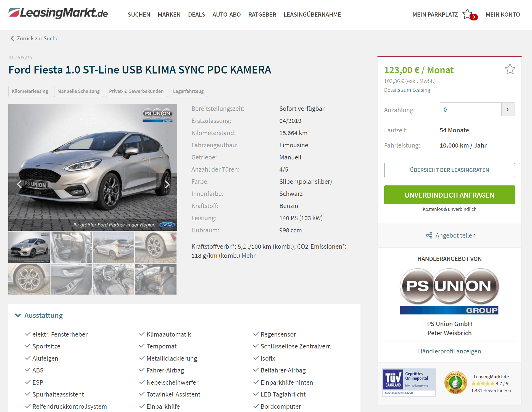This screenshot has height=412, width=532.
Task: Click Angebot teilen link
Action: 455,235
